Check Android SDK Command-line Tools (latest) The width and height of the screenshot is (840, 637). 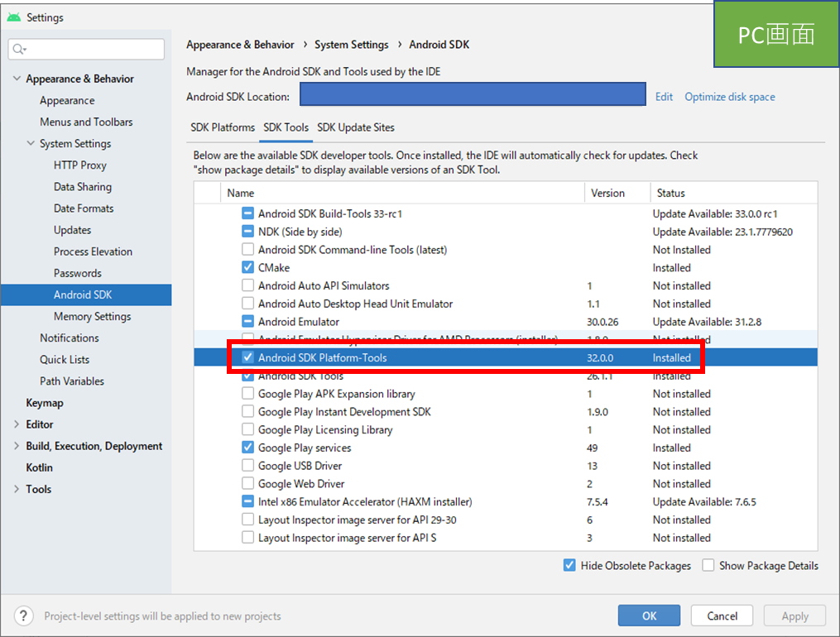tap(247, 250)
